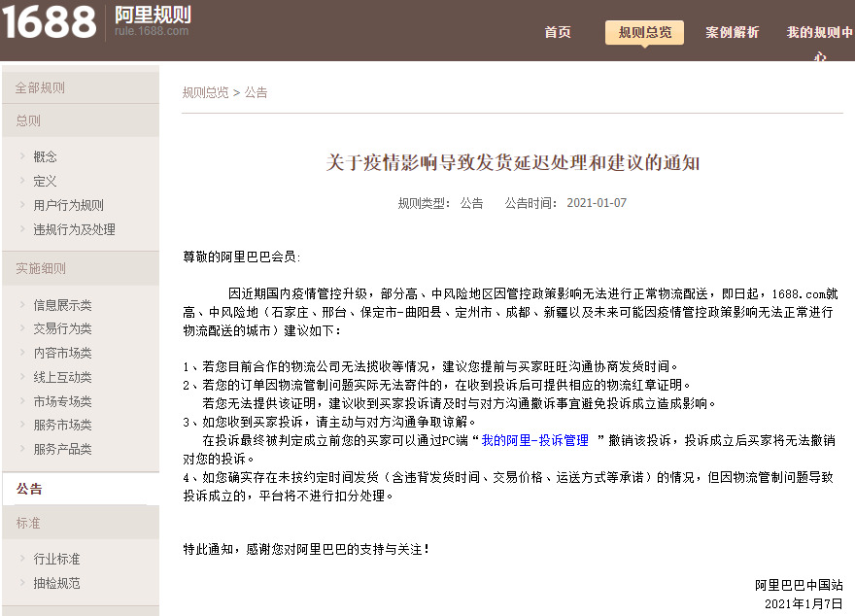Click the announcement date 2021-01-07
The width and height of the screenshot is (855, 616).
(x=597, y=203)
